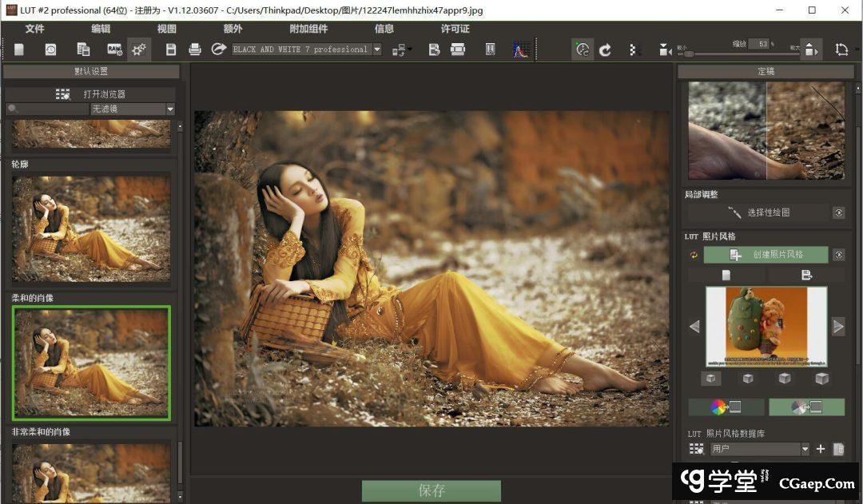
Task: Open the histogram icon in toolbar
Action: pos(521,50)
